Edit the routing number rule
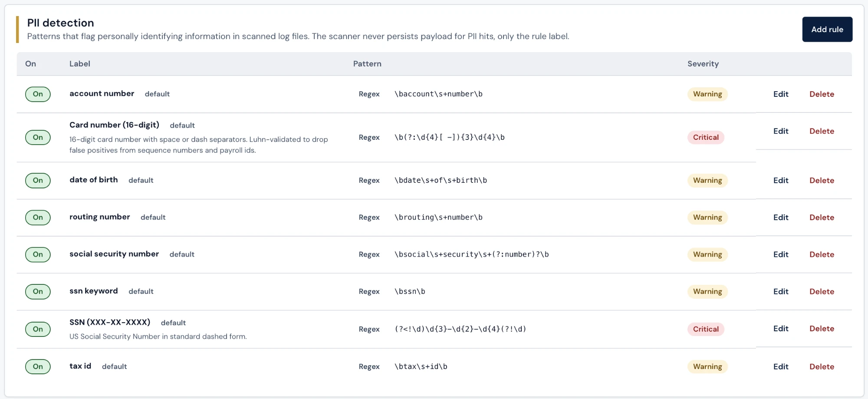The height and width of the screenshot is (399, 868). click(781, 218)
